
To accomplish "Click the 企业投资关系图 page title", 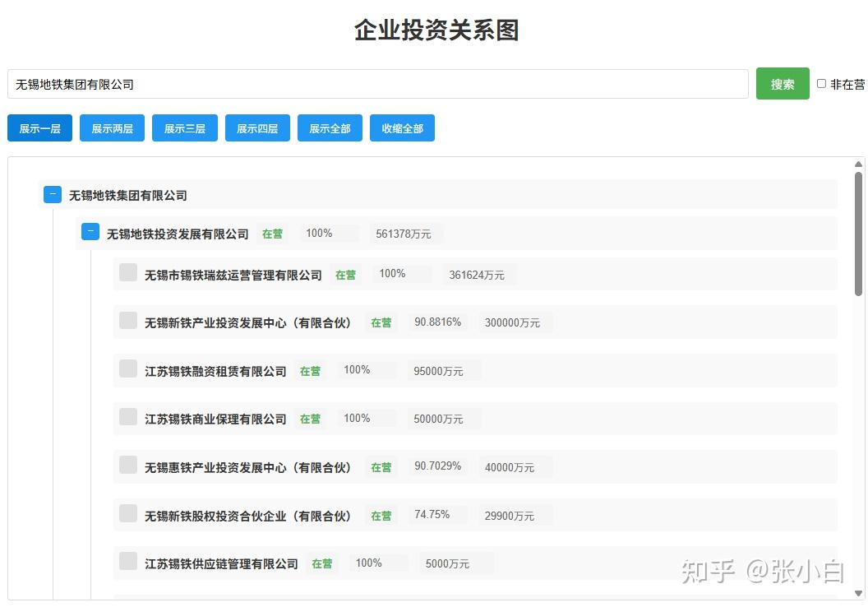I will pos(436,30).
